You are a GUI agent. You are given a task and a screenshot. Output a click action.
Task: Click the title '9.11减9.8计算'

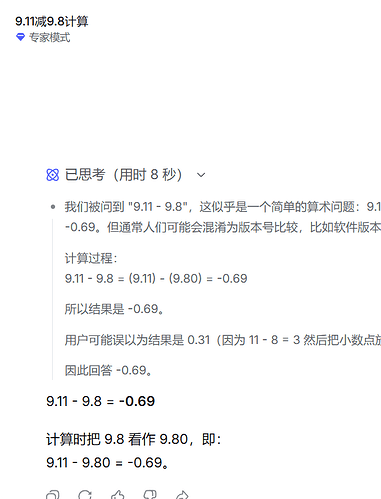coord(52,21)
